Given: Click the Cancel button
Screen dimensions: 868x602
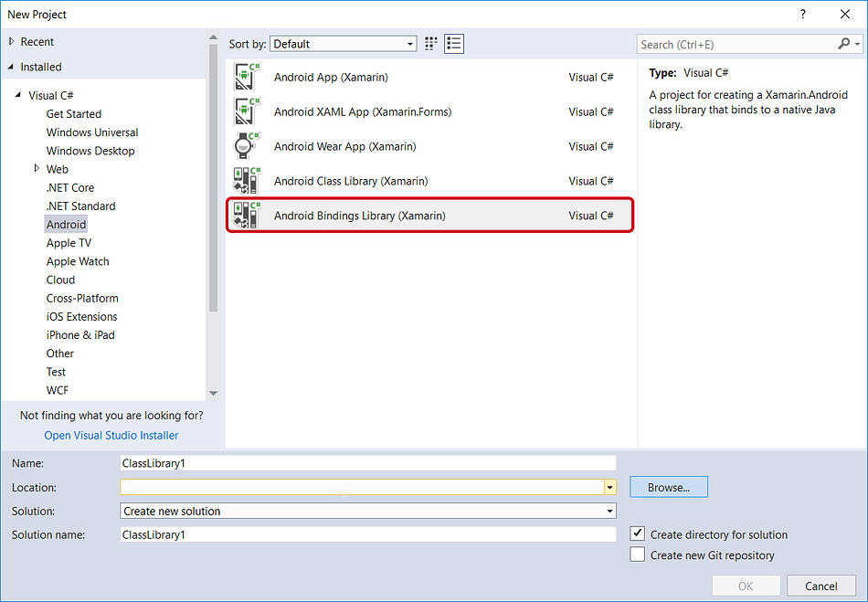Looking at the screenshot, I should click(821, 586).
